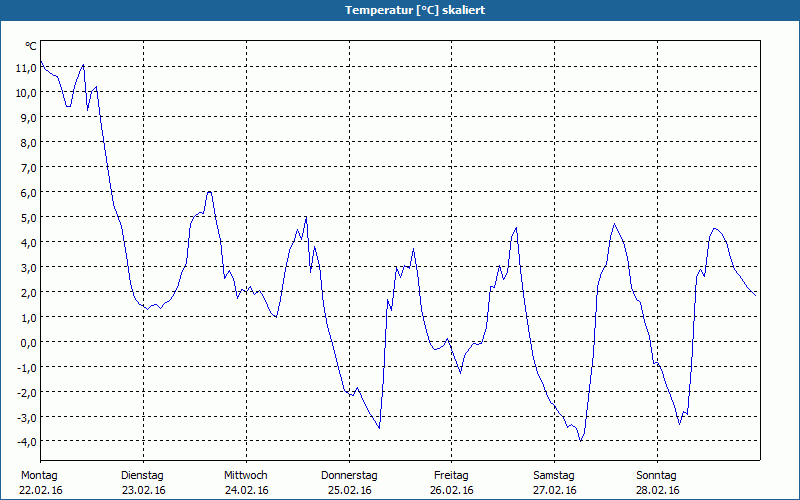This screenshot has width=800, height=500.
Task: Select the date 28.02.16
Action: [x=658, y=490]
